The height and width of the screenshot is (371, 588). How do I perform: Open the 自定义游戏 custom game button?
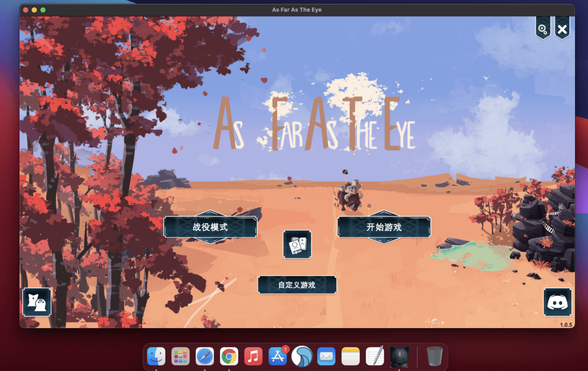297,285
